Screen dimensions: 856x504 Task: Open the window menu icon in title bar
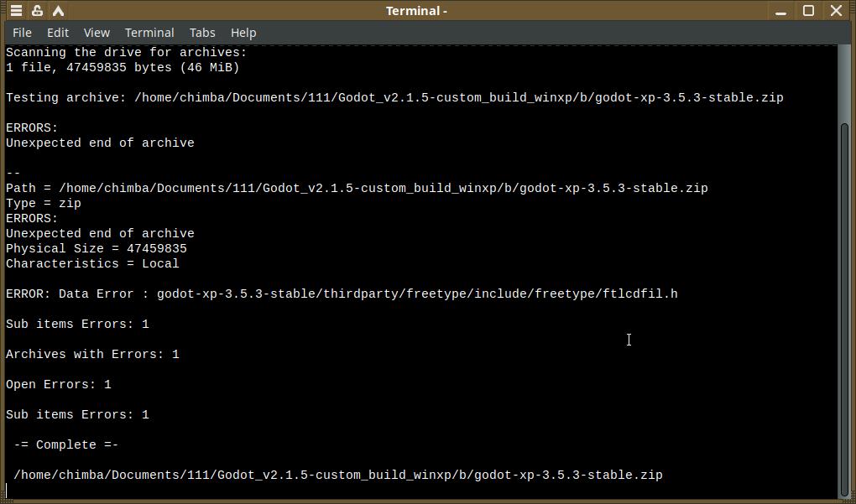tap(16, 11)
